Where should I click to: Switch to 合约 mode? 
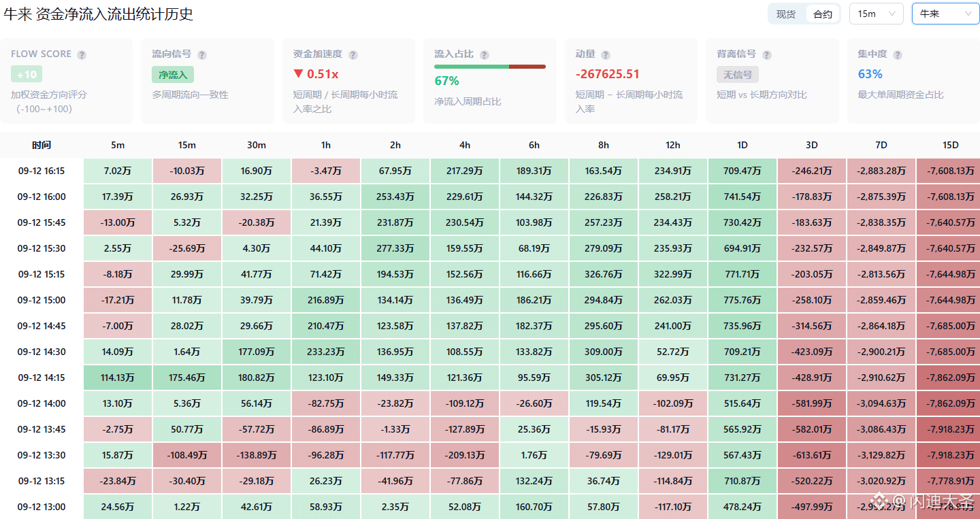point(823,14)
